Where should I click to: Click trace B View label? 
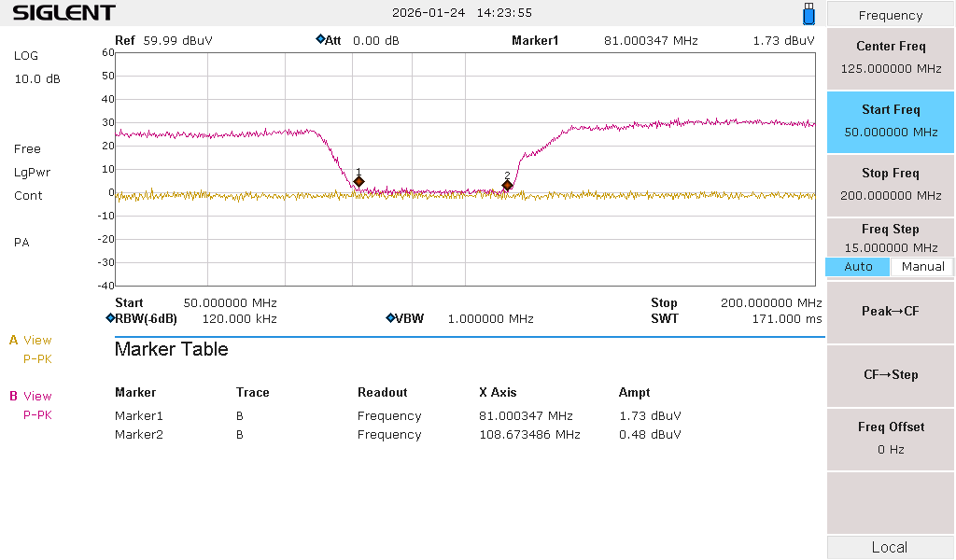(x=31, y=396)
